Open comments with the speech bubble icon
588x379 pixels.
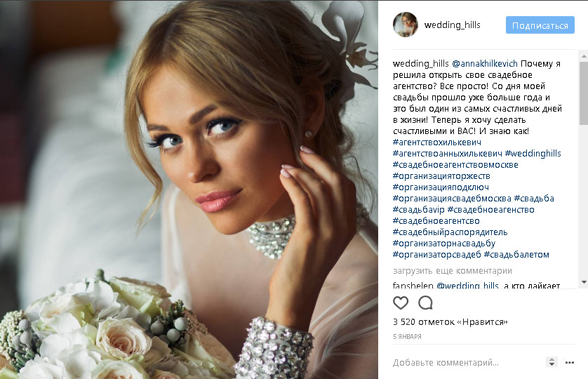pos(426,302)
